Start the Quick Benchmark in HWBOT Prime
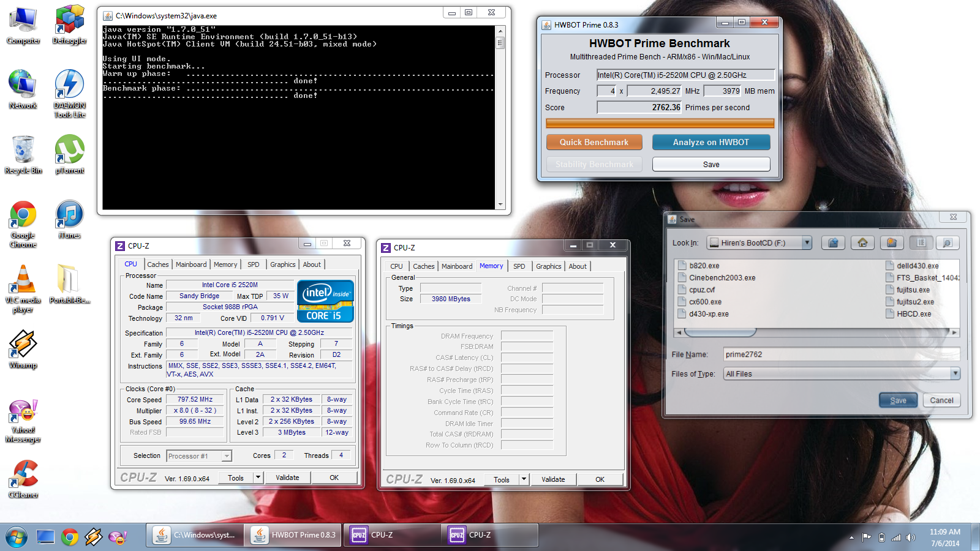980x551 pixels. tap(594, 142)
